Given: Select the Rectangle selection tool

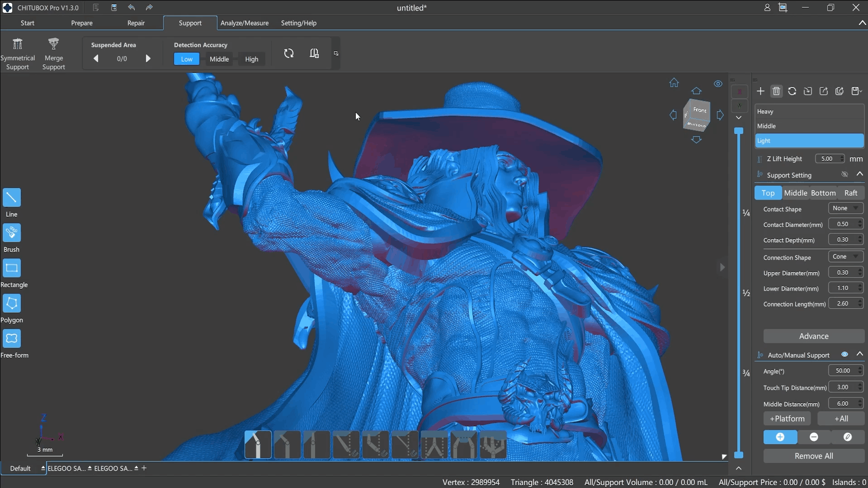Looking at the screenshot, I should click(12, 268).
